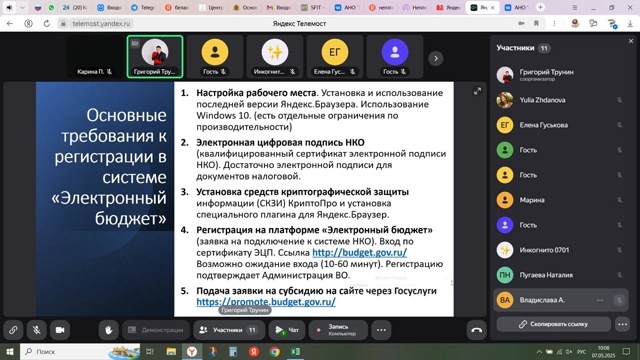Image resolution: width=640 pixels, height=360 pixels.
Task: Open the budget.gov.ru link on the slide
Action: pos(359,253)
